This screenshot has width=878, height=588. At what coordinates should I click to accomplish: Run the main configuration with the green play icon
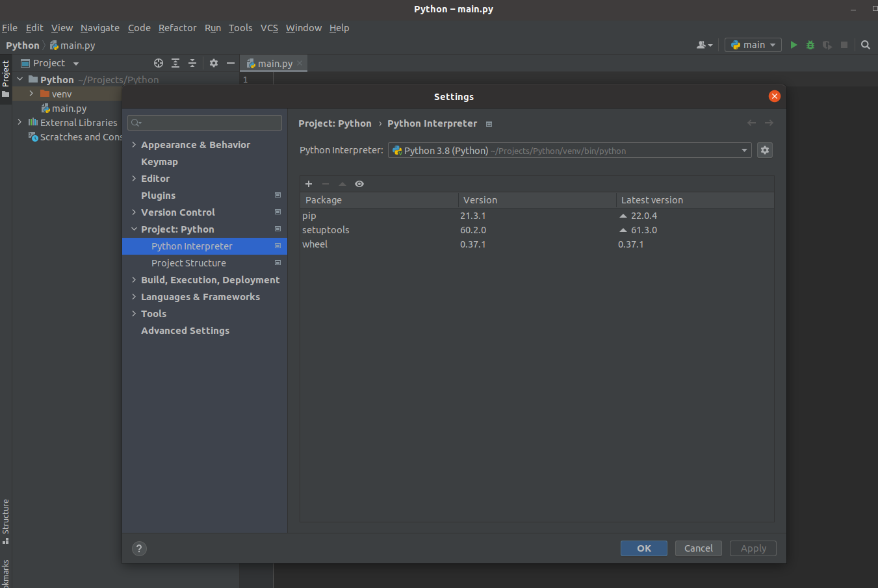coord(794,45)
